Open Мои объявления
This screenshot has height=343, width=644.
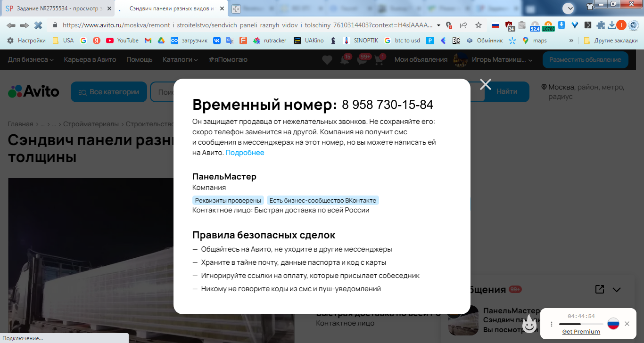[421, 60]
